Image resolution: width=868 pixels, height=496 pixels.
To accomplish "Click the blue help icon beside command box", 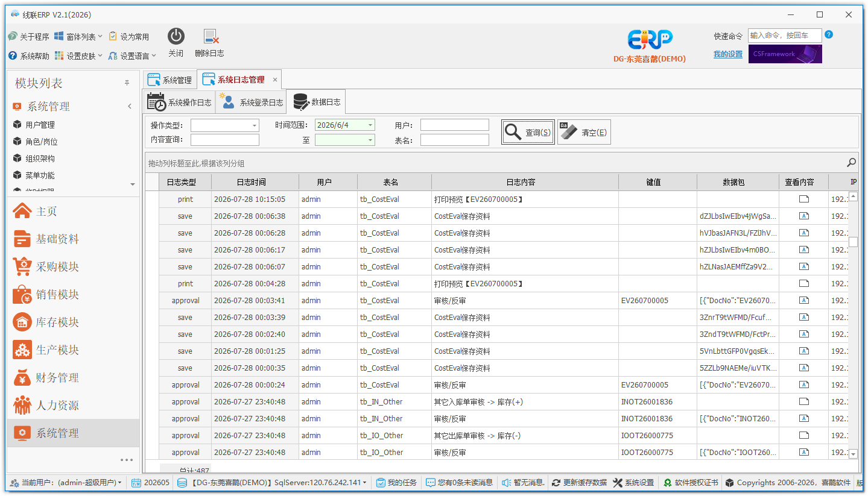I will pos(829,34).
